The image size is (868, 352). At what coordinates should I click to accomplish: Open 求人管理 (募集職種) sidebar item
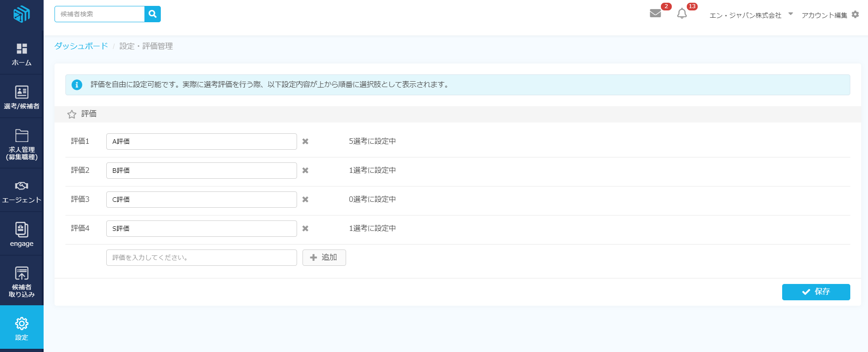pos(21,144)
